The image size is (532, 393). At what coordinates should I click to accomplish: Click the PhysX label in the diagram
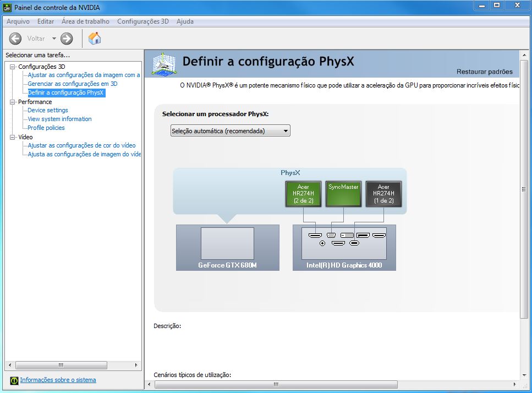(x=290, y=173)
